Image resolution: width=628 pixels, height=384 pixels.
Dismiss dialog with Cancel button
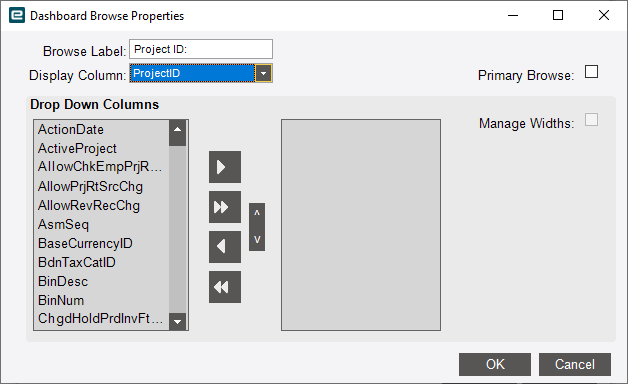(574, 364)
